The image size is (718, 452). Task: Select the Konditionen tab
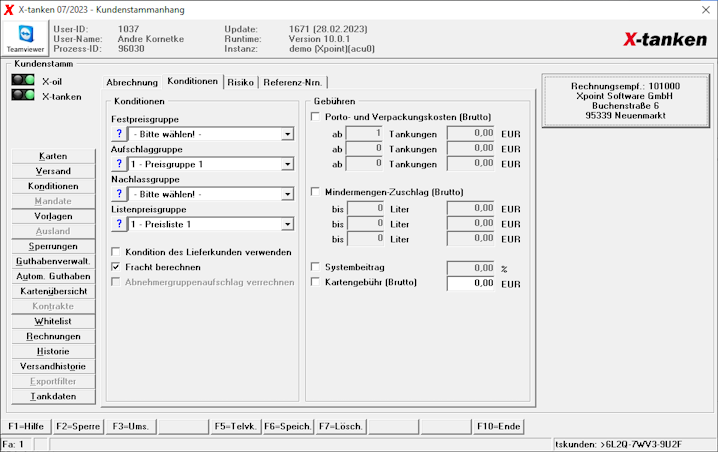192,81
